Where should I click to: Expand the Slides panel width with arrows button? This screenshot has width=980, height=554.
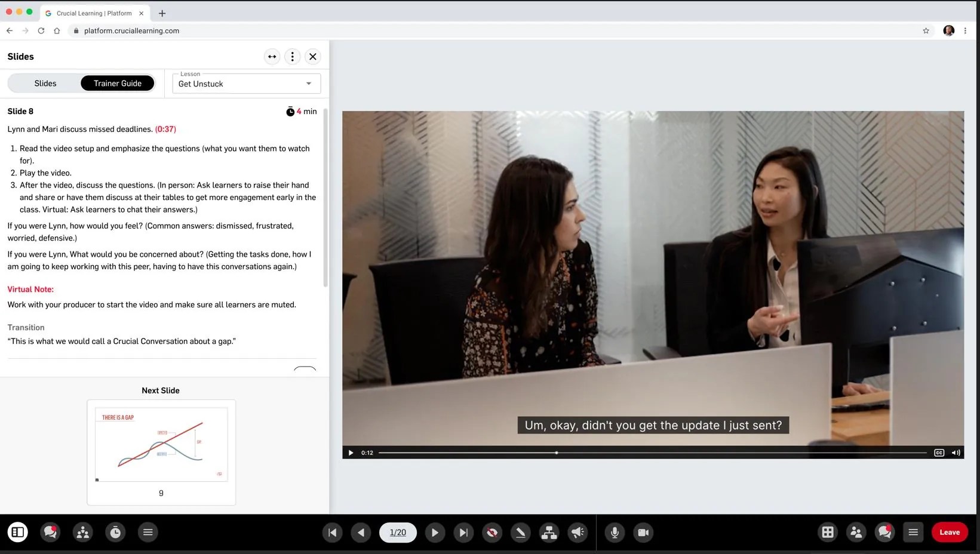[272, 57]
